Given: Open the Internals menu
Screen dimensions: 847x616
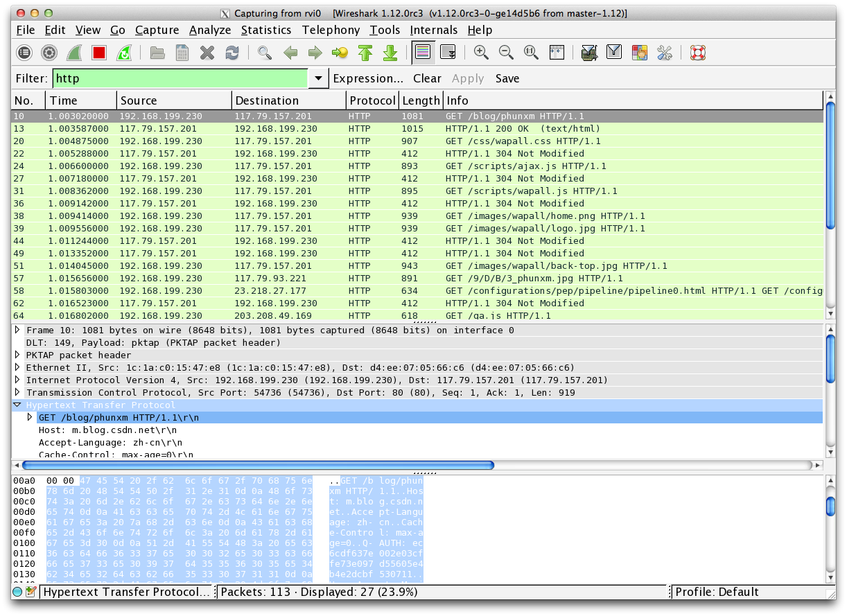Looking at the screenshot, I should (434, 30).
